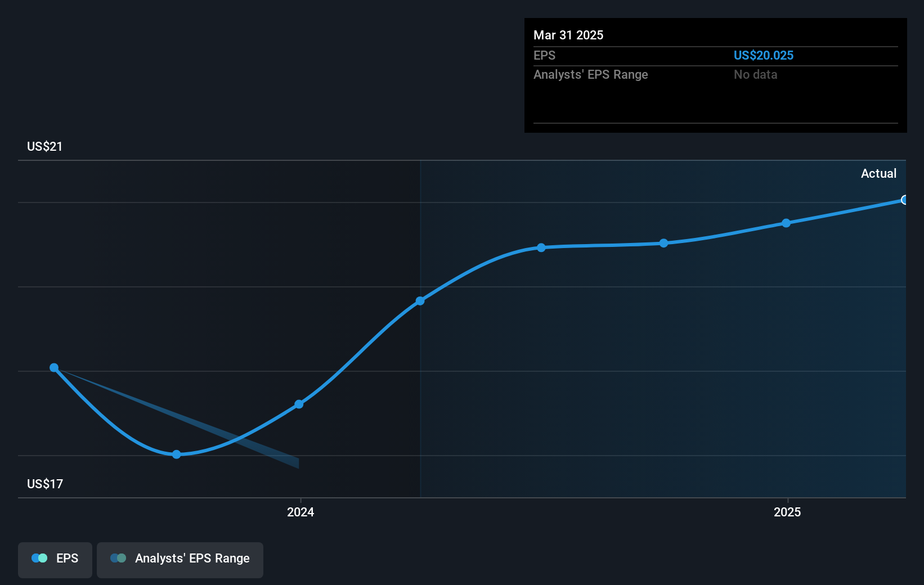Image resolution: width=924 pixels, height=585 pixels.
Task: Select the EPS data point just before 2025
Action: pyautogui.click(x=664, y=243)
